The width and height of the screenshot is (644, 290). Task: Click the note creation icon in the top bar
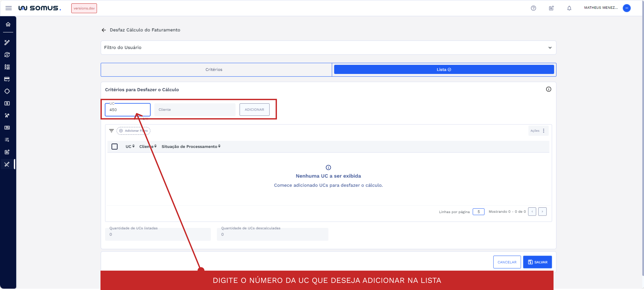point(551,8)
